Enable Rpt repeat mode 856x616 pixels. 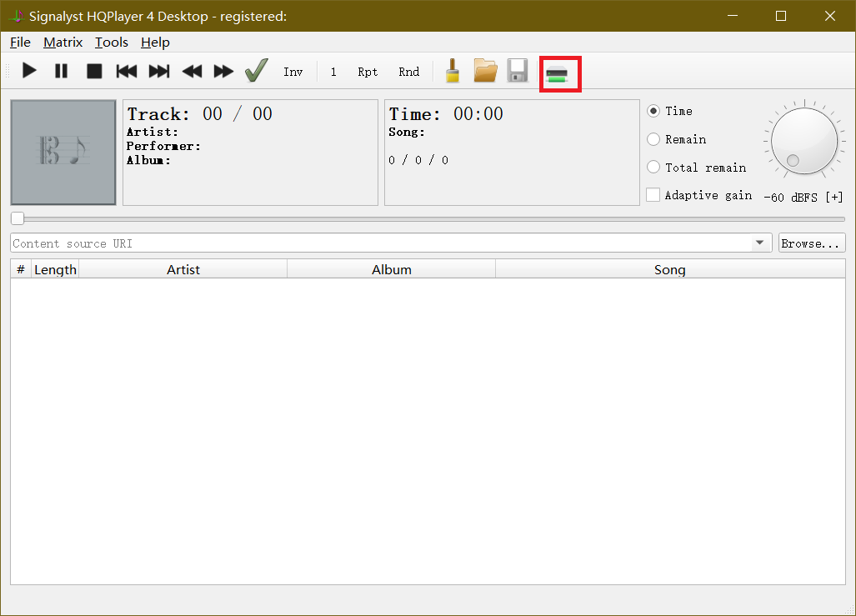368,72
